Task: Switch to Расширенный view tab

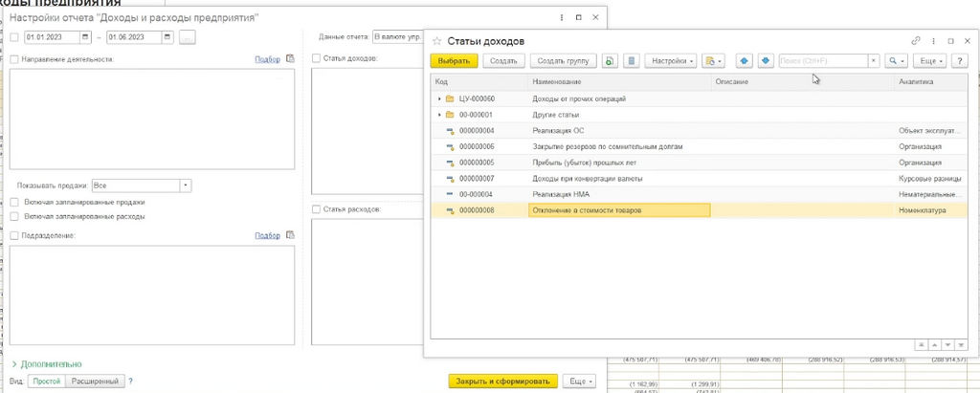Action: point(95,381)
